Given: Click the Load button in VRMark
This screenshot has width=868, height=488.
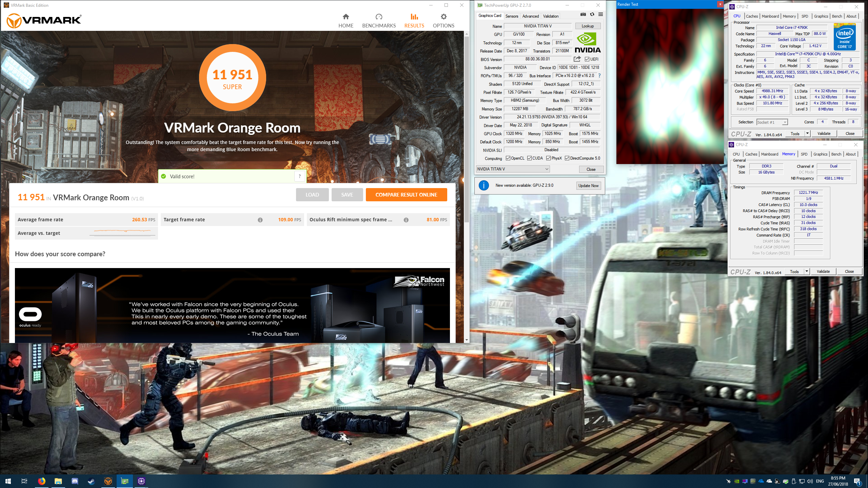Looking at the screenshot, I should coord(312,195).
